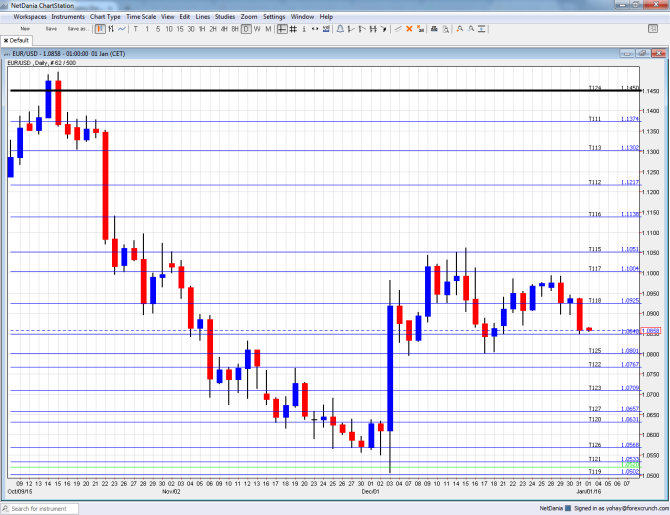Open the Window menu
The height and width of the screenshot is (515, 670).
[302, 17]
